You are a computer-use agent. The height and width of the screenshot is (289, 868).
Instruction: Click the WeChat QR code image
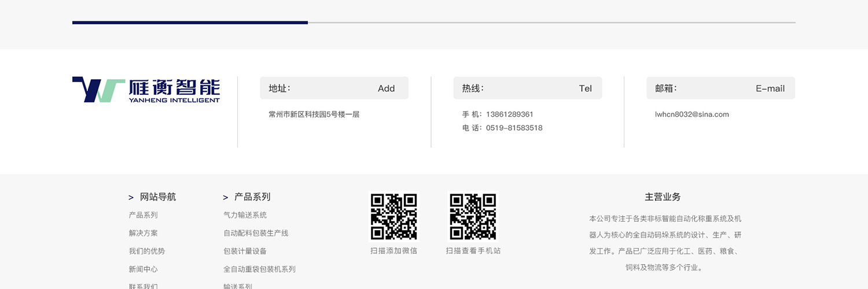tap(393, 216)
